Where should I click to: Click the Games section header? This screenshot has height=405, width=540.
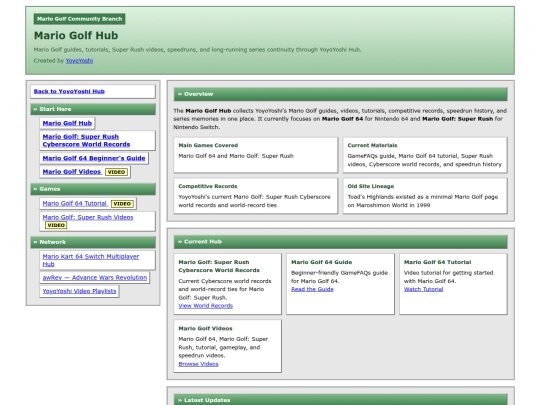pyautogui.click(x=93, y=189)
